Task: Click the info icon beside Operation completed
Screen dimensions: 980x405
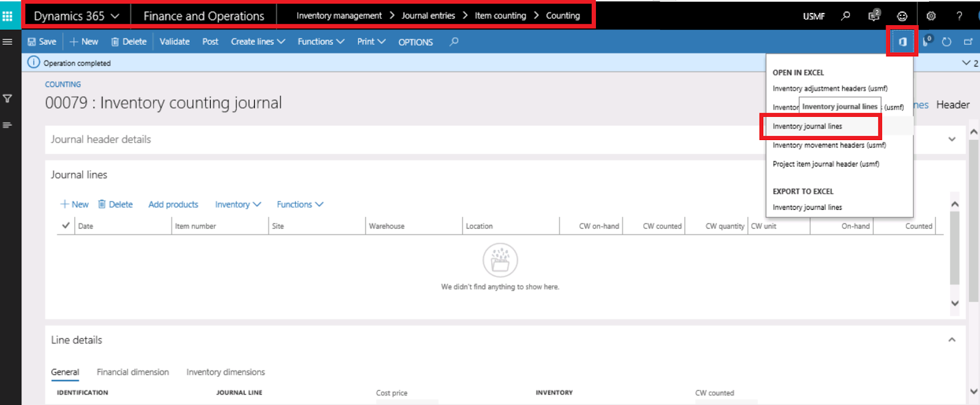Action: [x=34, y=62]
